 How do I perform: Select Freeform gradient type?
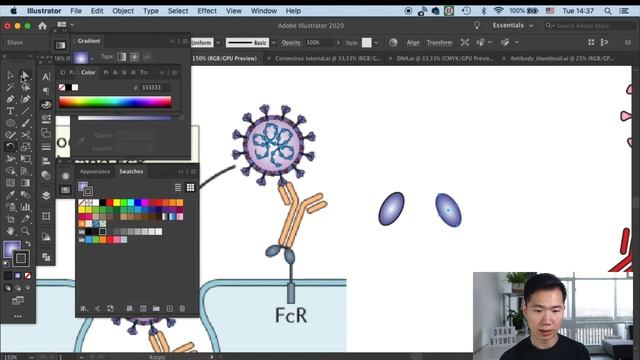click(147, 57)
